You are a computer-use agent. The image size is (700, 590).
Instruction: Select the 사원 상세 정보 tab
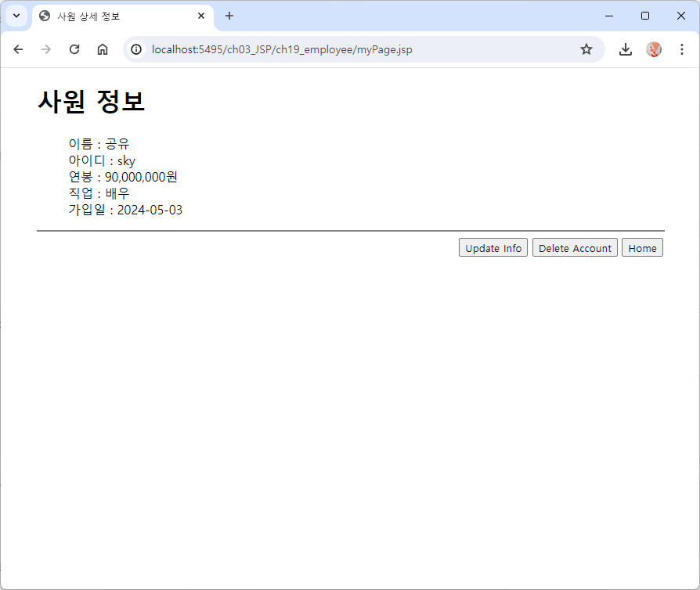(123, 16)
